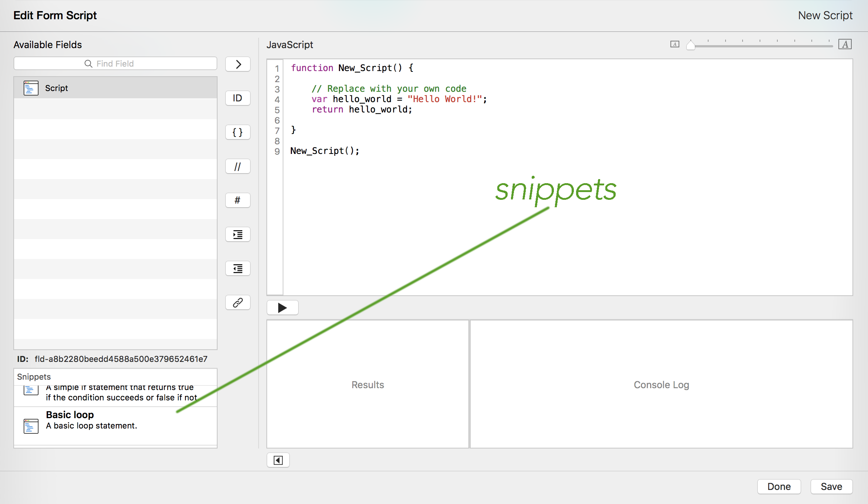
Task: Click the Find Field search box
Action: tap(115, 64)
